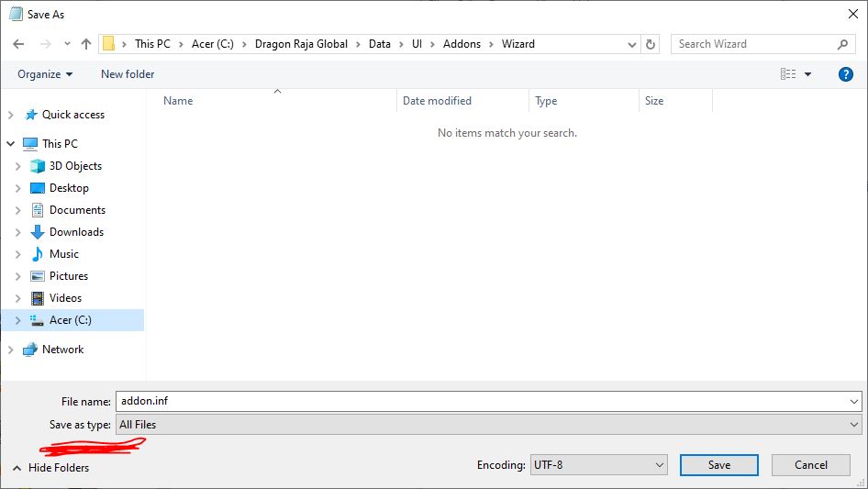Click the Up one level arrow

point(86,44)
